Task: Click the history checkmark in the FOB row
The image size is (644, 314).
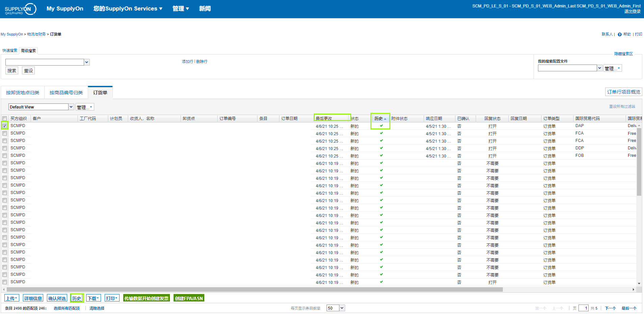Action: point(381,155)
